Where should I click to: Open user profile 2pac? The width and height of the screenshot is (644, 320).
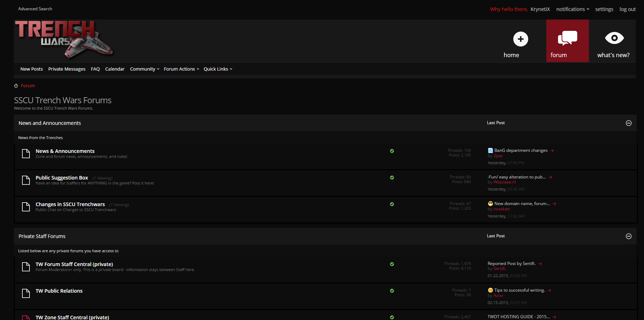pyautogui.click(x=498, y=156)
